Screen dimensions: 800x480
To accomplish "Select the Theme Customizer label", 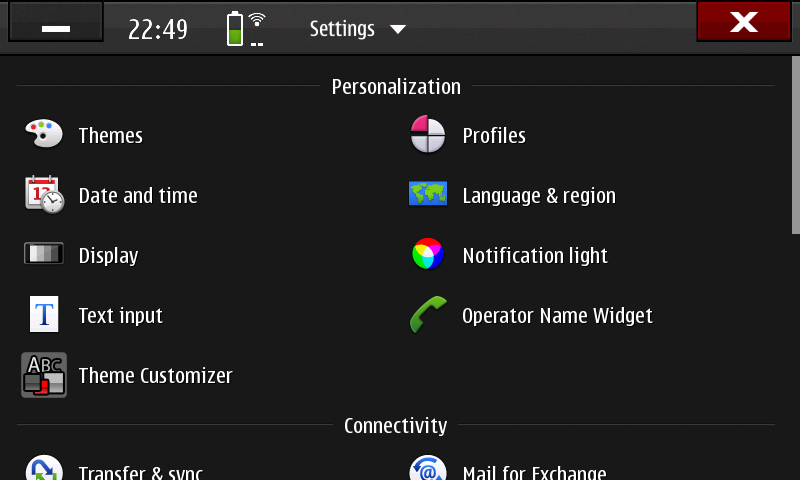I will click(x=156, y=376).
